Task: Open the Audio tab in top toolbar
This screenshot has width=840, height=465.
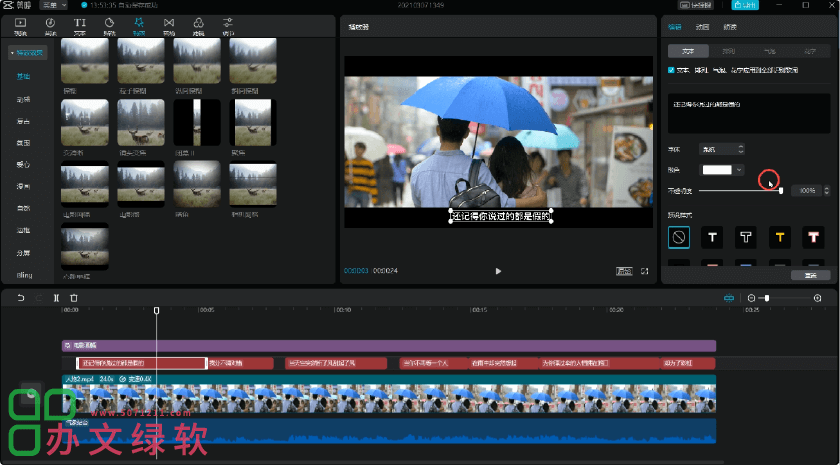Action: (50, 24)
